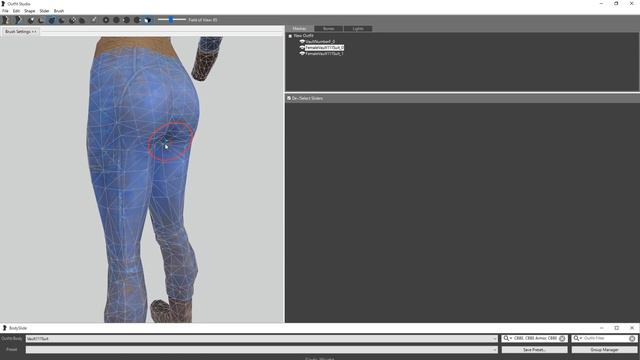The image size is (640, 360).
Task: Select the FemaleVault111Suit_1 mesh row
Action: (324, 53)
